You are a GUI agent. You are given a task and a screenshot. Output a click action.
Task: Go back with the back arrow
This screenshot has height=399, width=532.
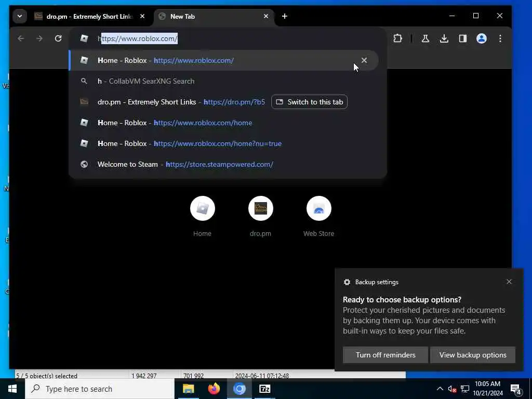click(x=21, y=38)
